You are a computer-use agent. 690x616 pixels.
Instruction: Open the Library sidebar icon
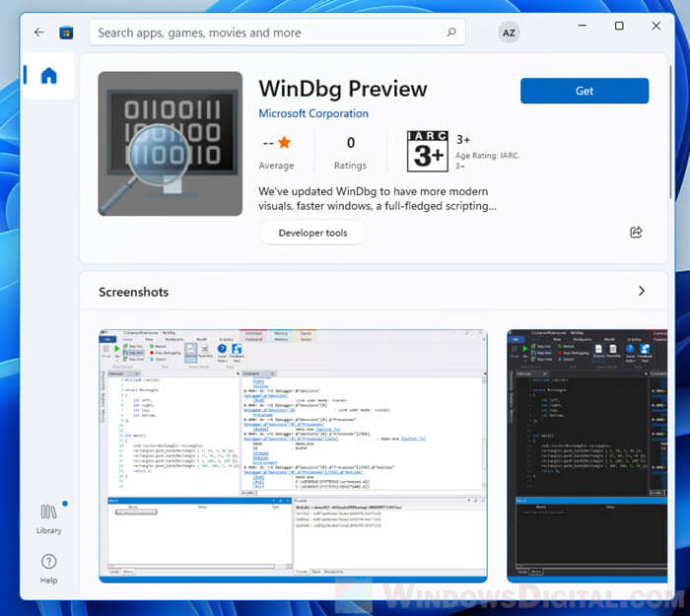[49, 519]
